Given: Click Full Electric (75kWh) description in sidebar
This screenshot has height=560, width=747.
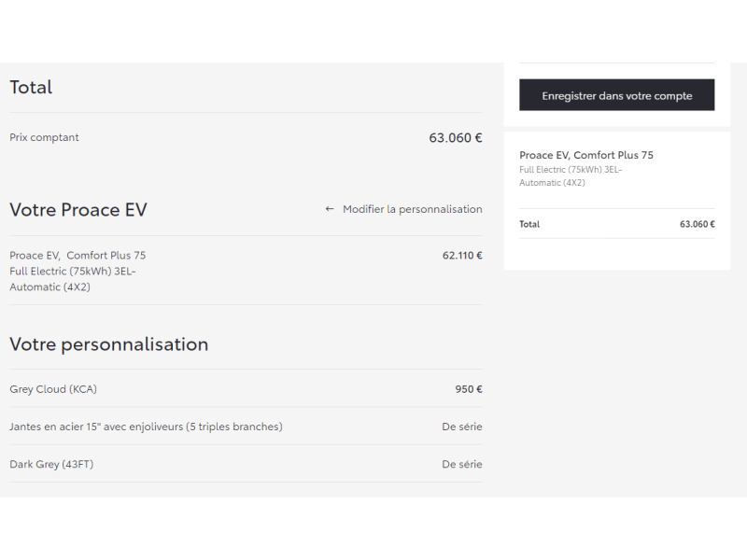Looking at the screenshot, I should (x=571, y=176).
